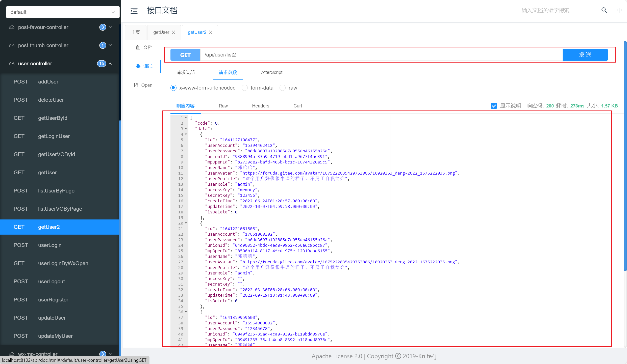Click the post-thumb-controller cloud icon
The width and height of the screenshot is (627, 364).
click(12, 45)
